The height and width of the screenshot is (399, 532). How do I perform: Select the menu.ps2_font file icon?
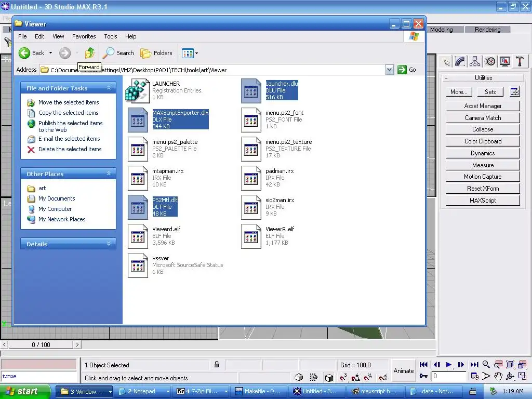coord(251,120)
